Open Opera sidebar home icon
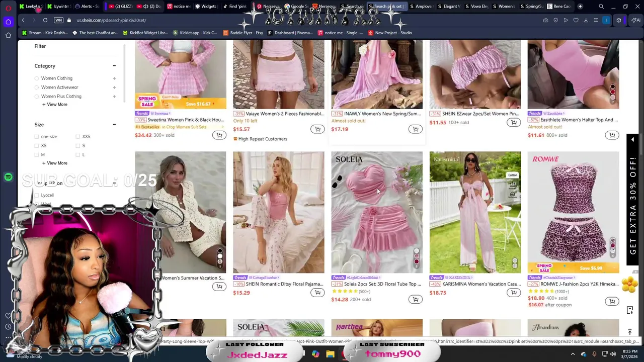This screenshot has width=644, height=362. click(8, 22)
